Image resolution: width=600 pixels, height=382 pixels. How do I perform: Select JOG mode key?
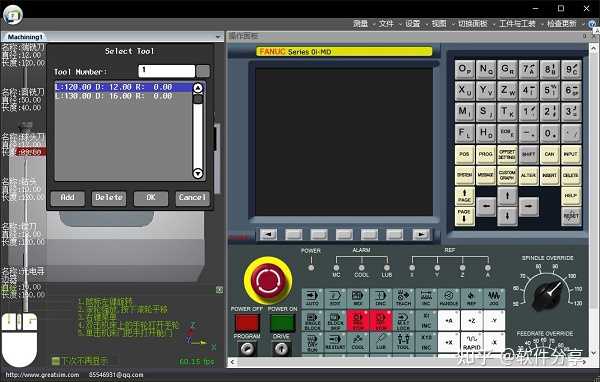click(494, 298)
